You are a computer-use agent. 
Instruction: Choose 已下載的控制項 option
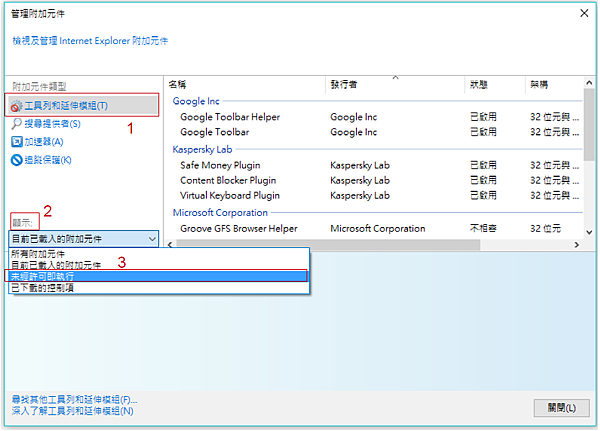tap(159, 287)
